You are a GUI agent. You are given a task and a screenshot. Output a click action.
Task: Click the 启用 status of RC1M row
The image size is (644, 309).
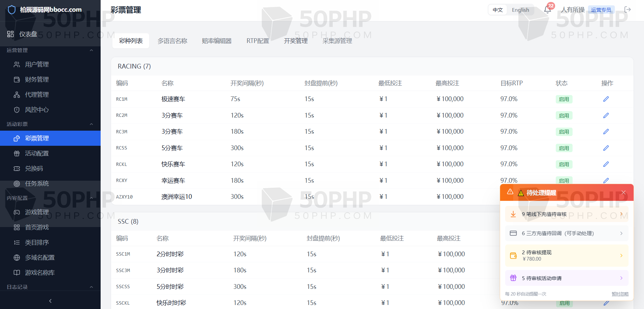pyautogui.click(x=564, y=99)
